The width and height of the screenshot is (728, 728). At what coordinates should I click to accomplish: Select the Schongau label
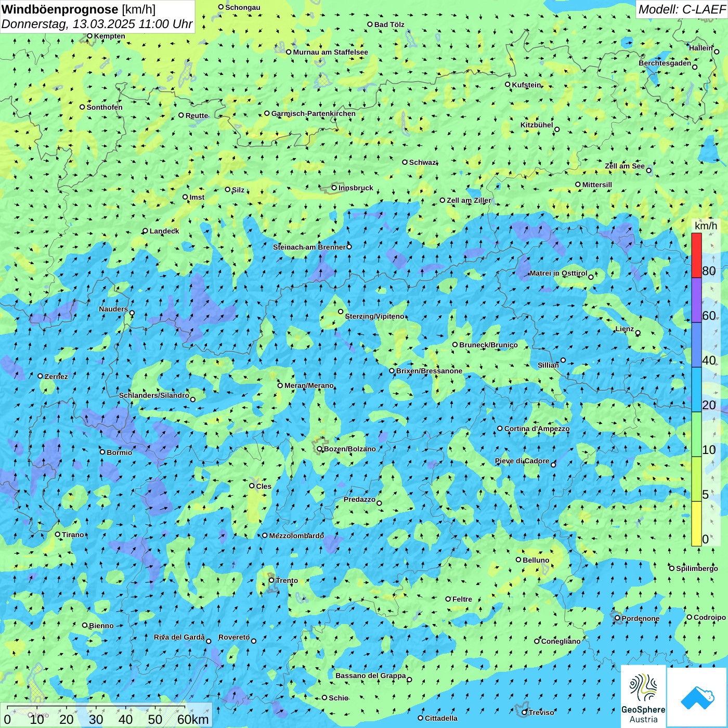pos(243,7)
